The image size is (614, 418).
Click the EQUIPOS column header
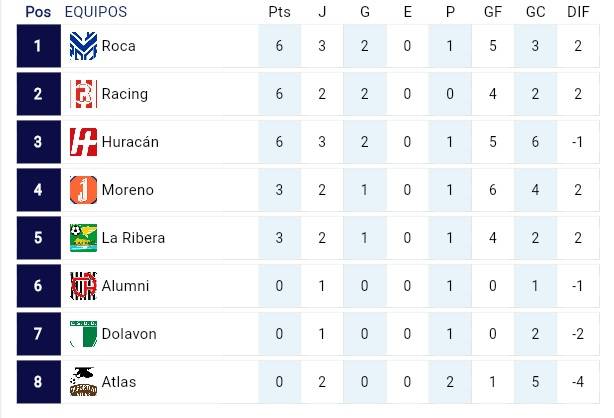95,12
